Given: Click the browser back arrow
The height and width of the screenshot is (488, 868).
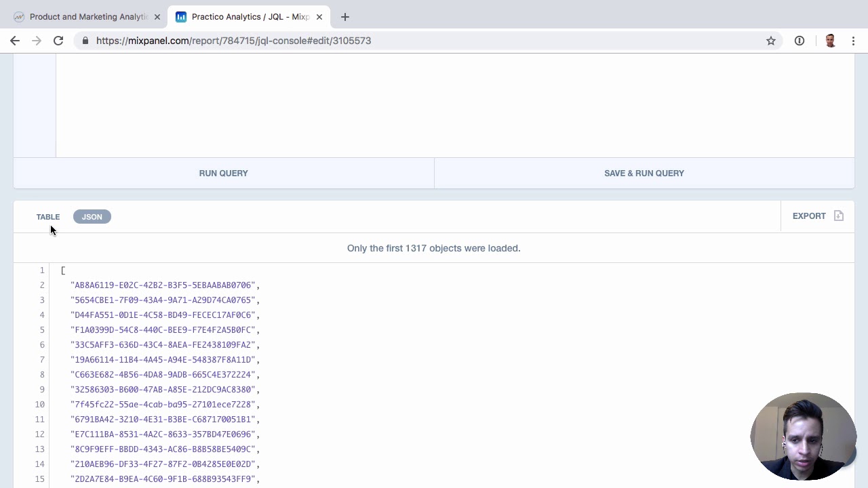Looking at the screenshot, I should click(x=15, y=41).
